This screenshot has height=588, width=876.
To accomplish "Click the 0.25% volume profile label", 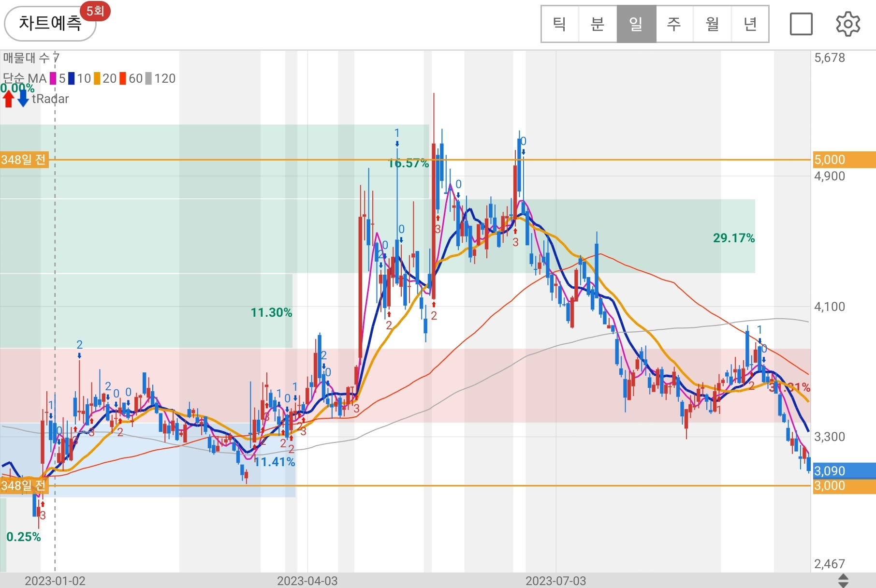I will coord(23,537).
